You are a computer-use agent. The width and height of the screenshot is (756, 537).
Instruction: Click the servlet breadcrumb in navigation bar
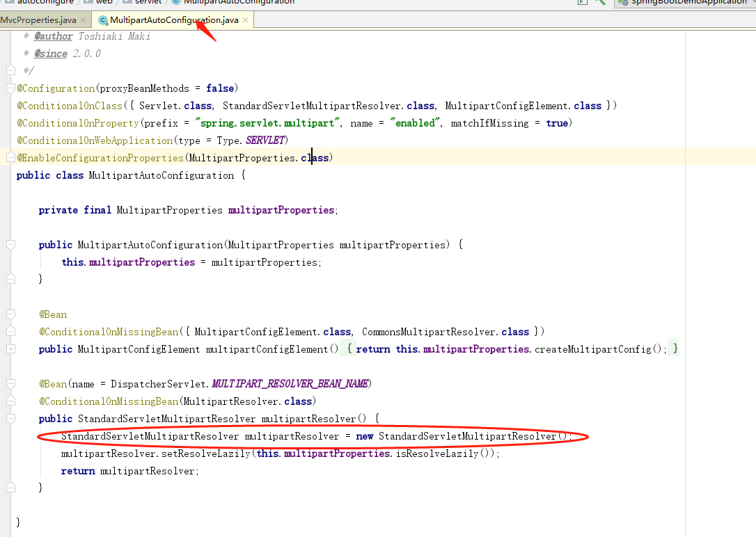coord(148,2)
